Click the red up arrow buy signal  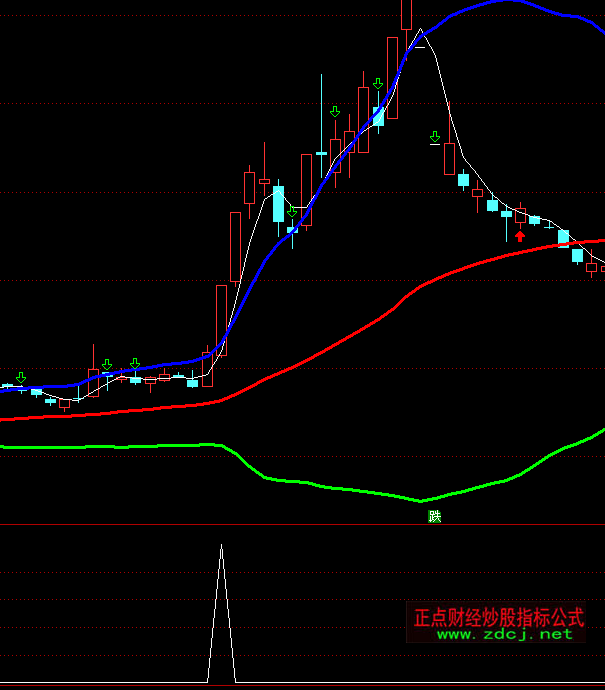coord(520,236)
